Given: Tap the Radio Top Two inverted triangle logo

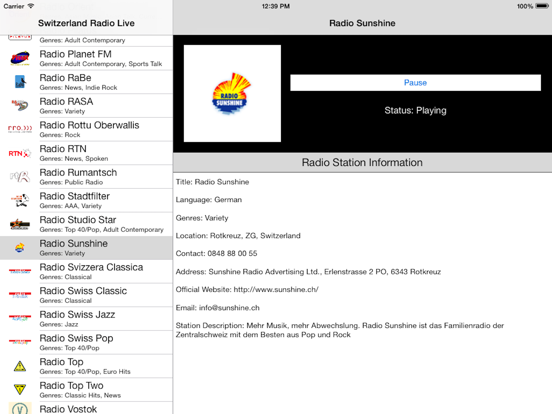Looking at the screenshot, I should click(20, 389).
